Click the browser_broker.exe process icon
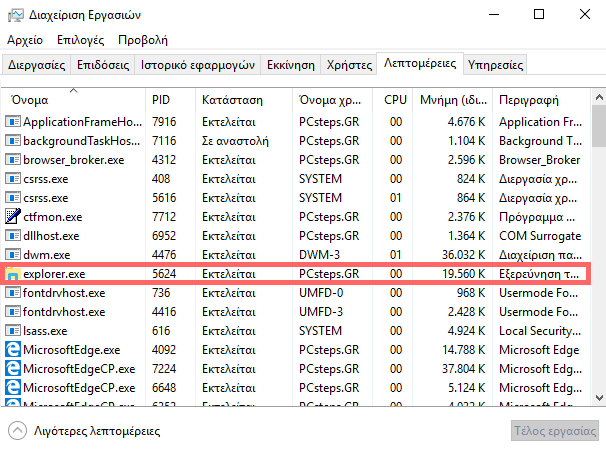This screenshot has width=606, height=454. 13,160
